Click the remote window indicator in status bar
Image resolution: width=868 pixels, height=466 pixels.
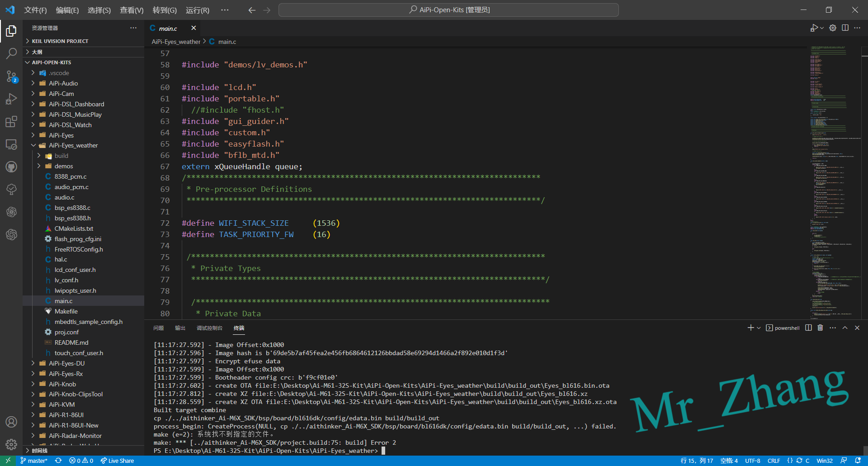(8, 461)
